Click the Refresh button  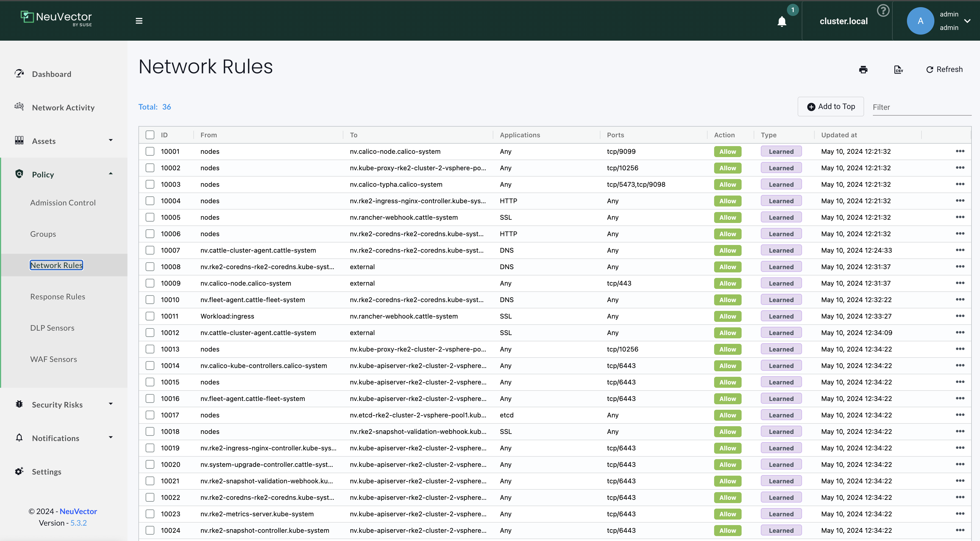pyautogui.click(x=944, y=69)
